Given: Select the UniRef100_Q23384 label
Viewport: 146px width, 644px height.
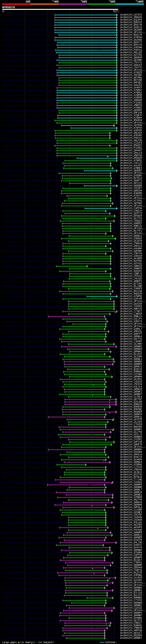Looking at the screenshot, I should tap(131, 357).
